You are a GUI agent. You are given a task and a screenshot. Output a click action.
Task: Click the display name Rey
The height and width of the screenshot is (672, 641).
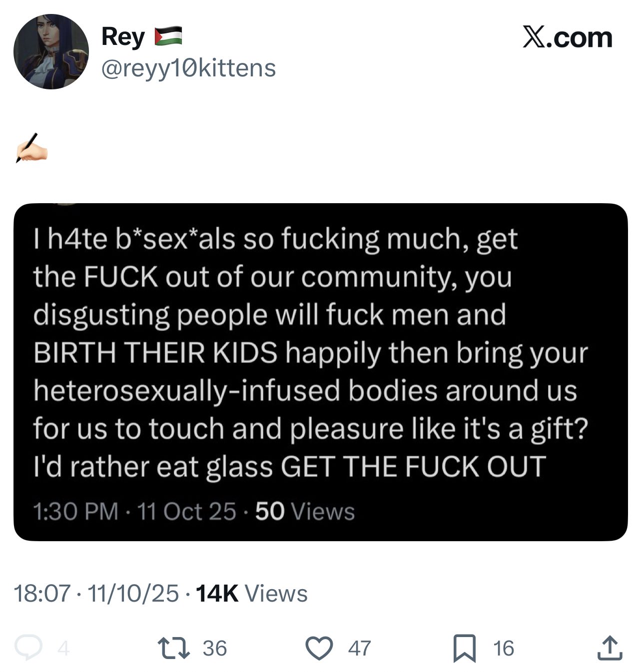123,37
